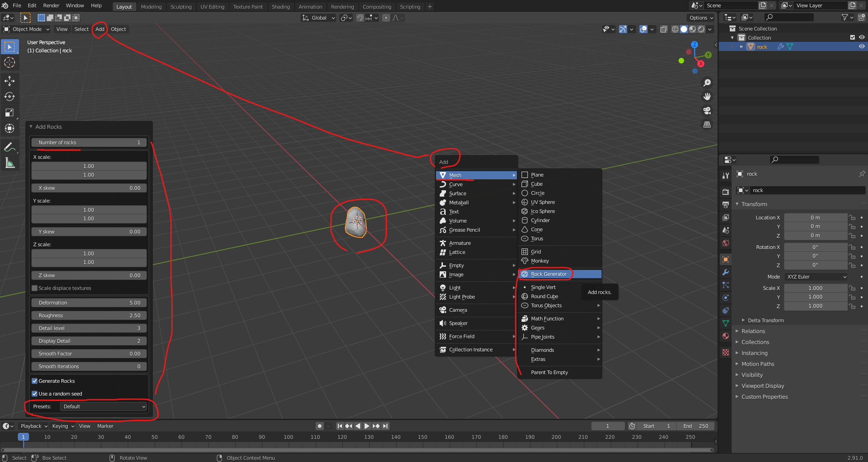Uncheck Use a random seed

point(35,394)
